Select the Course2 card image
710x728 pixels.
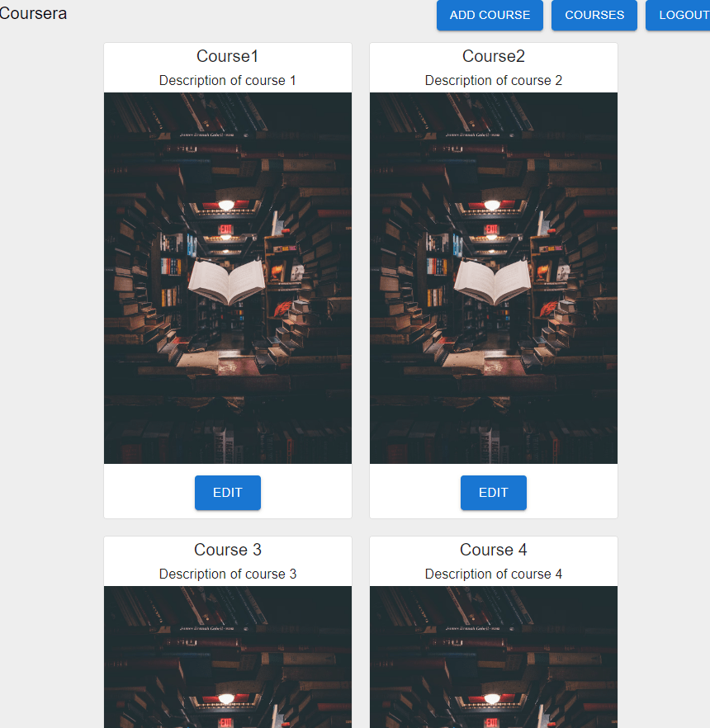click(493, 278)
